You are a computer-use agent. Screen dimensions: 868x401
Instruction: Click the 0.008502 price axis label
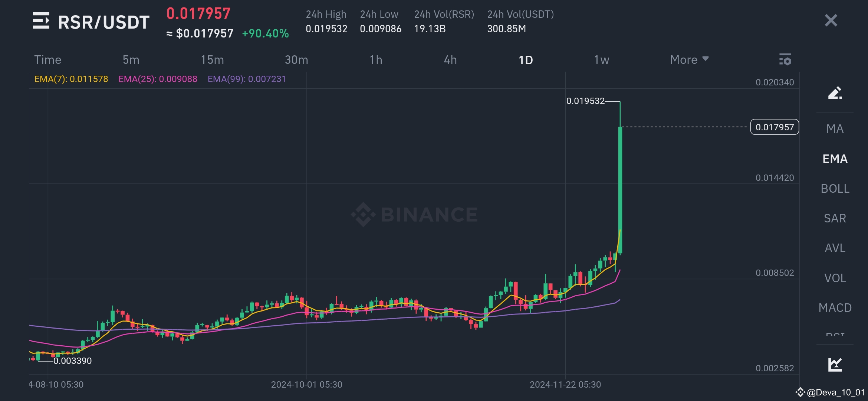click(x=775, y=273)
